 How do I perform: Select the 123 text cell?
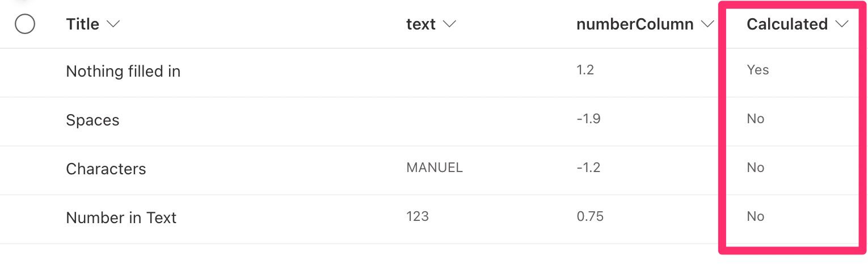coord(418,216)
